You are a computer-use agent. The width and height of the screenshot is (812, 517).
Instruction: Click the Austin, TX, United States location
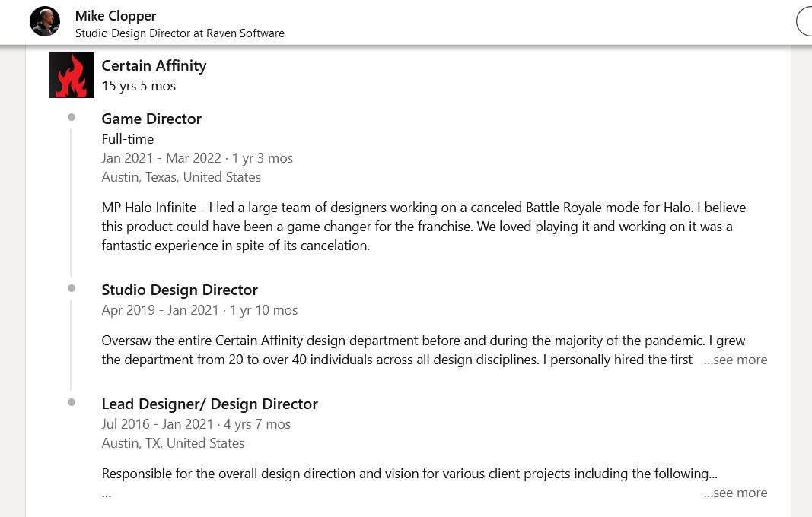pyautogui.click(x=173, y=443)
